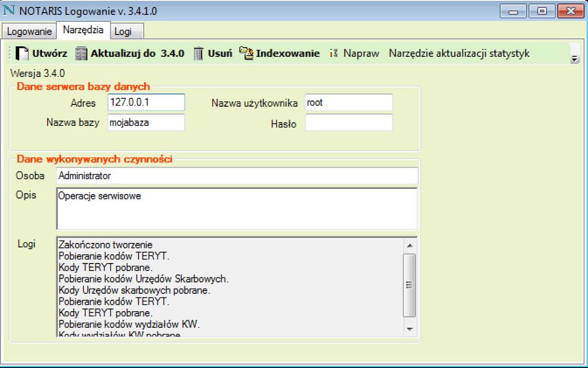Screen dimensions: 588x368
Task: Select log line 'Pobieranie kodów Urzędów Skarbowych.'
Action: [x=144, y=279]
